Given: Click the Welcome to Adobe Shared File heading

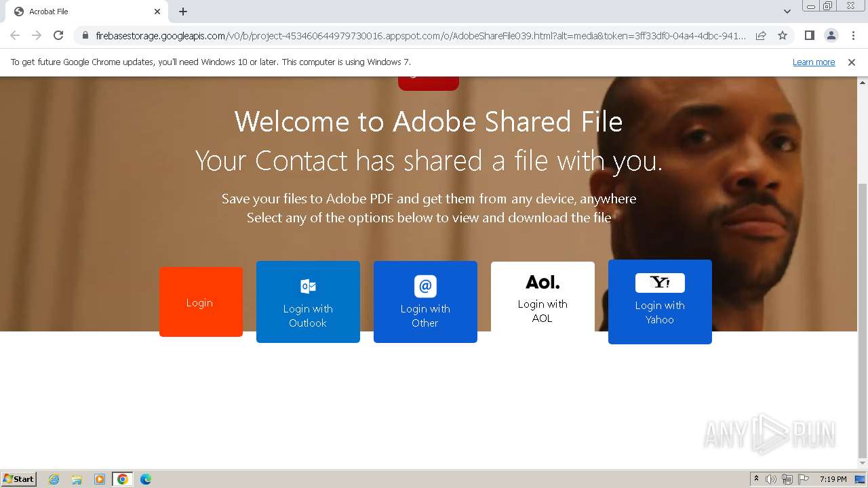Looking at the screenshot, I should [429, 122].
